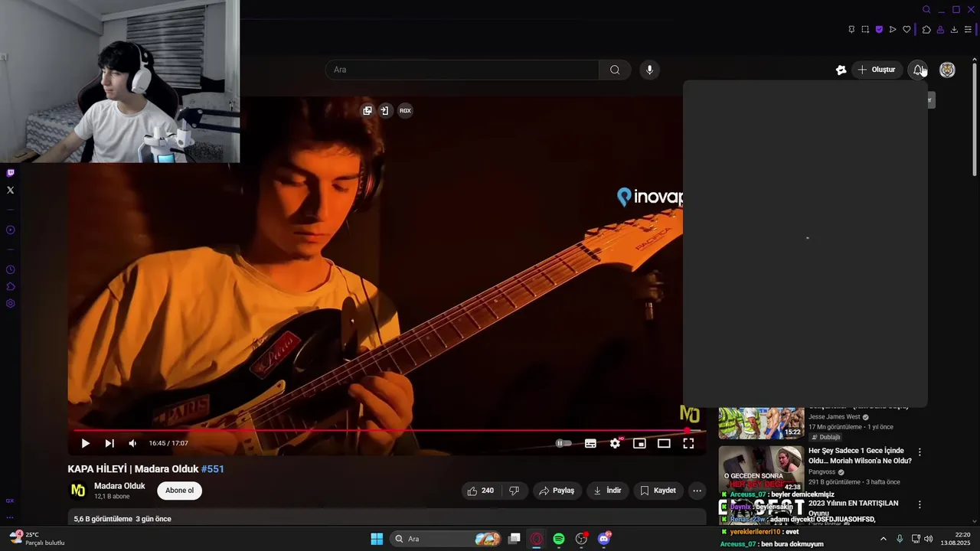Open the 15:22 recommended video thumbnail
This screenshot has width=980, height=551.
click(x=761, y=423)
